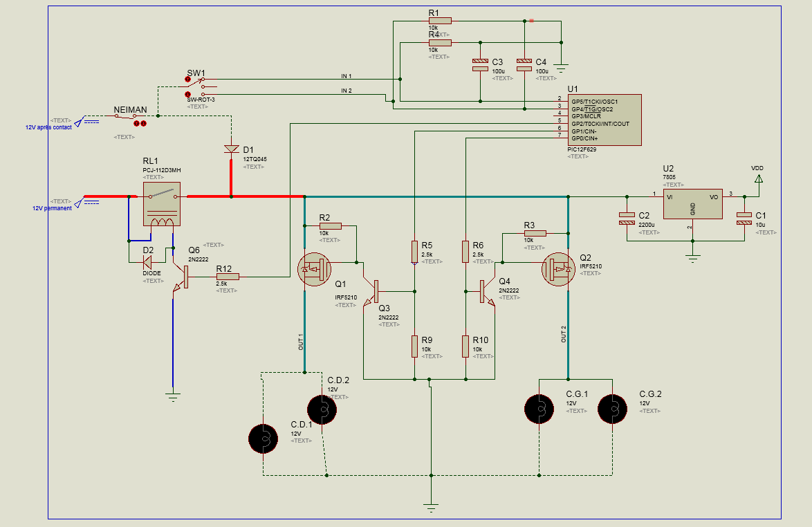This screenshot has width=812, height=527.
Task: Select the GP2/T0CKI/INT/COUT pin label
Action: [600, 124]
